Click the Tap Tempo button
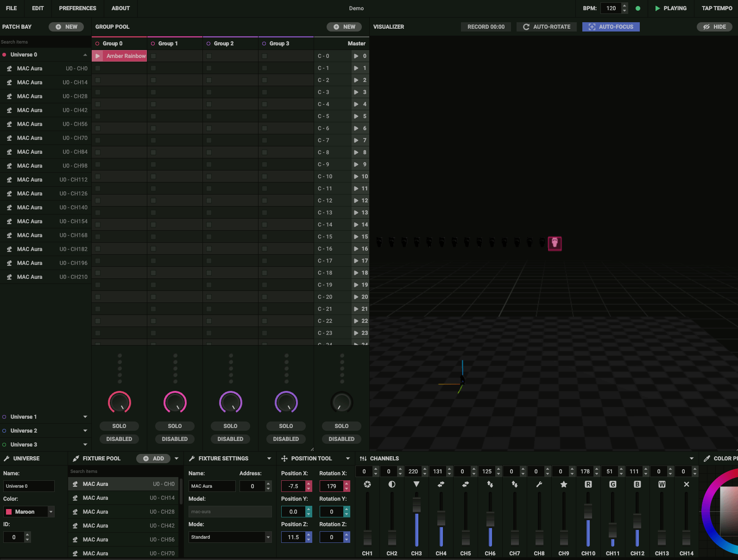 pyautogui.click(x=717, y=8)
